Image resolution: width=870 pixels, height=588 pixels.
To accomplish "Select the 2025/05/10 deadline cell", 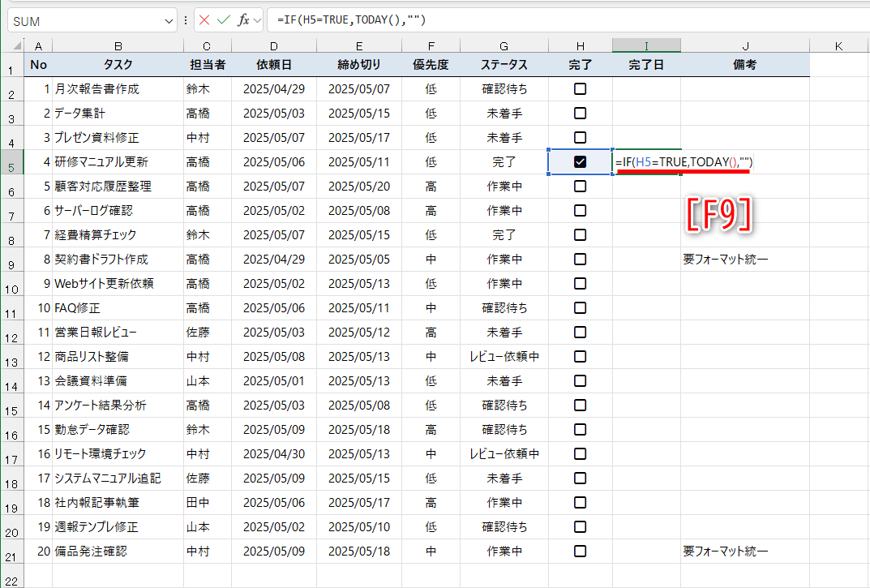I will click(x=359, y=527).
